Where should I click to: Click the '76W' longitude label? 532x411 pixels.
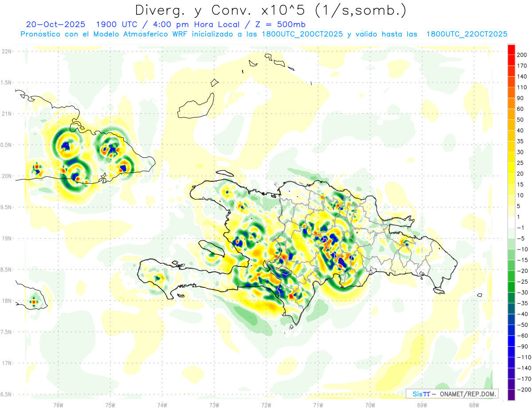pos(58,405)
